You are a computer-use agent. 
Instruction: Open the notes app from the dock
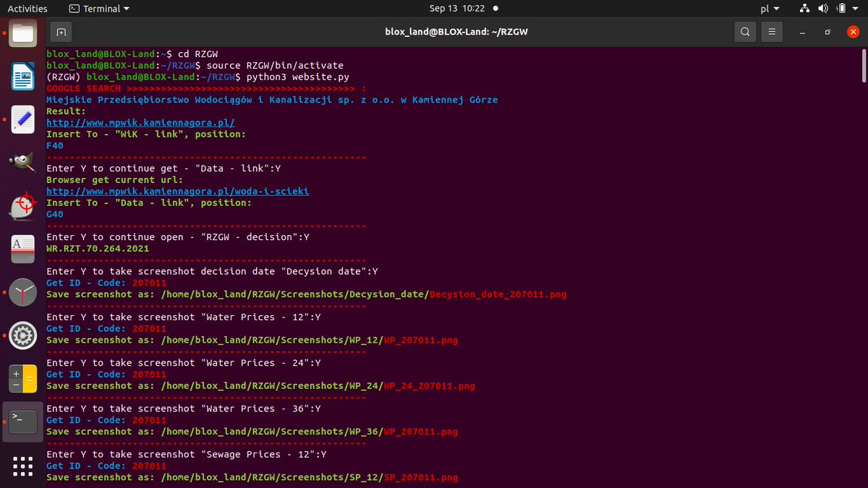pyautogui.click(x=22, y=119)
